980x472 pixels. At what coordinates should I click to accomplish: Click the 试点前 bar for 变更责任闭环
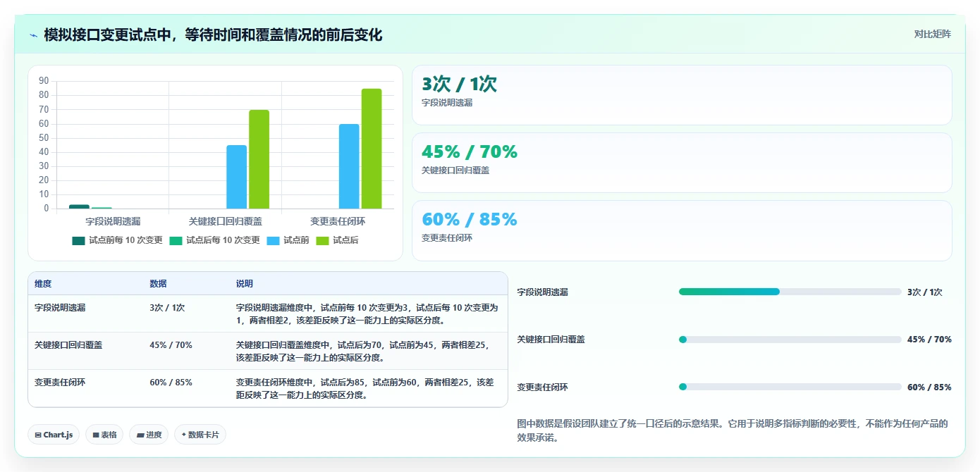point(349,166)
